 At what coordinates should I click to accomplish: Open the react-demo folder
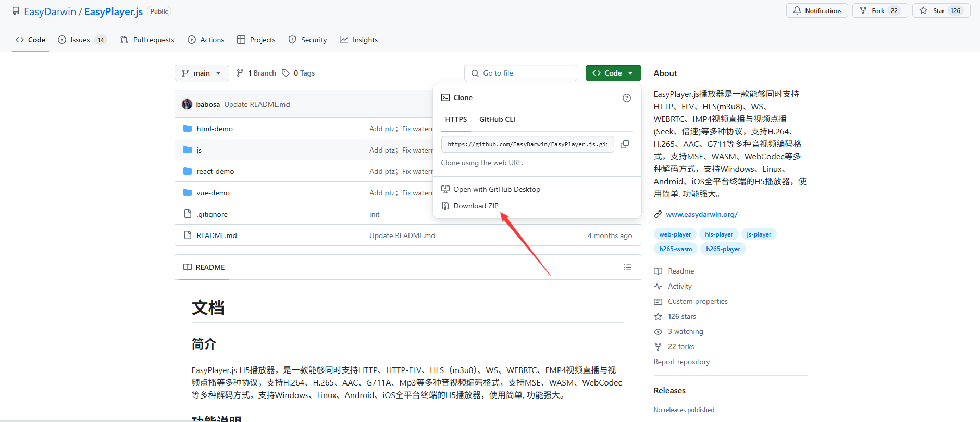(215, 171)
